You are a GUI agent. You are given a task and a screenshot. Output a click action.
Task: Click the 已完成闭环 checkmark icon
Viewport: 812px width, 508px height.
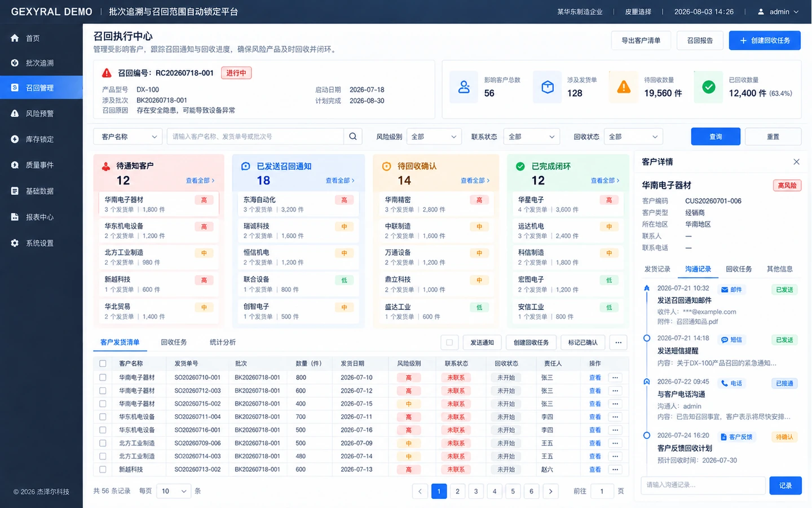click(x=520, y=167)
